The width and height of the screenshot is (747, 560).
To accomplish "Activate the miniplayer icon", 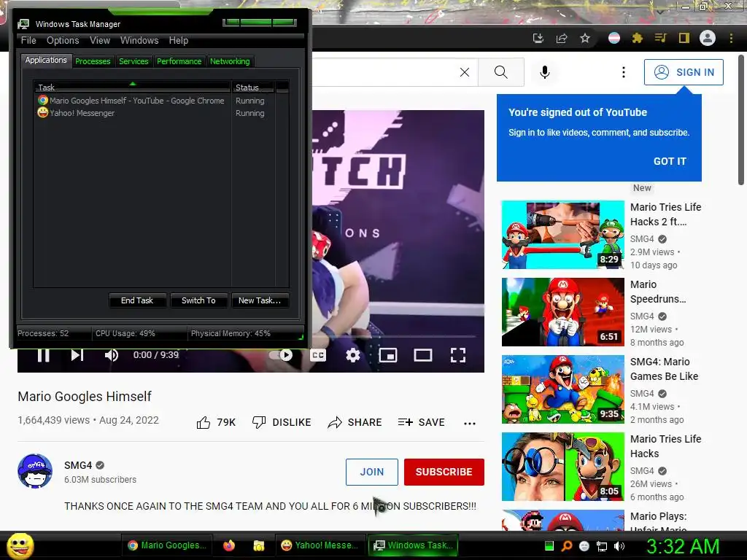I will [x=388, y=355].
